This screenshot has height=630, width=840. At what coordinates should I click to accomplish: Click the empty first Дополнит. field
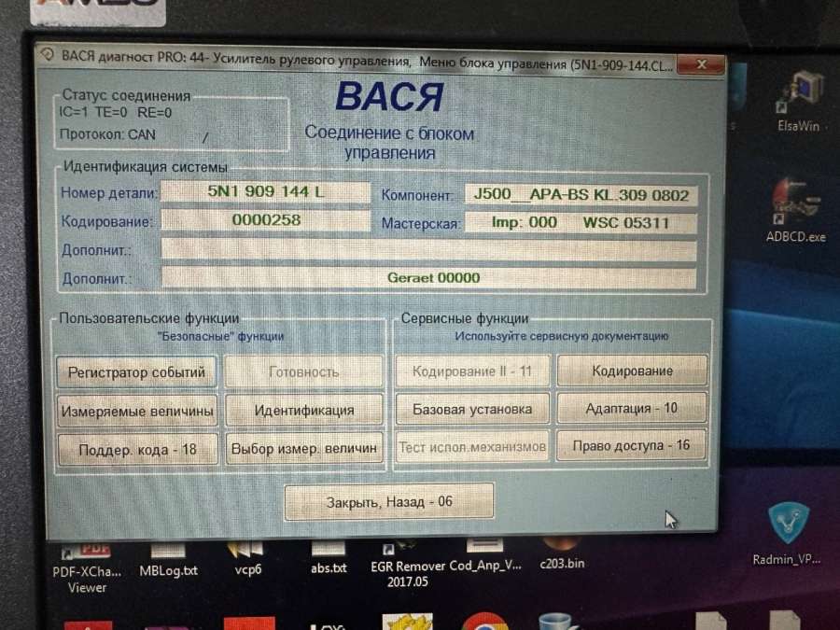coord(429,249)
